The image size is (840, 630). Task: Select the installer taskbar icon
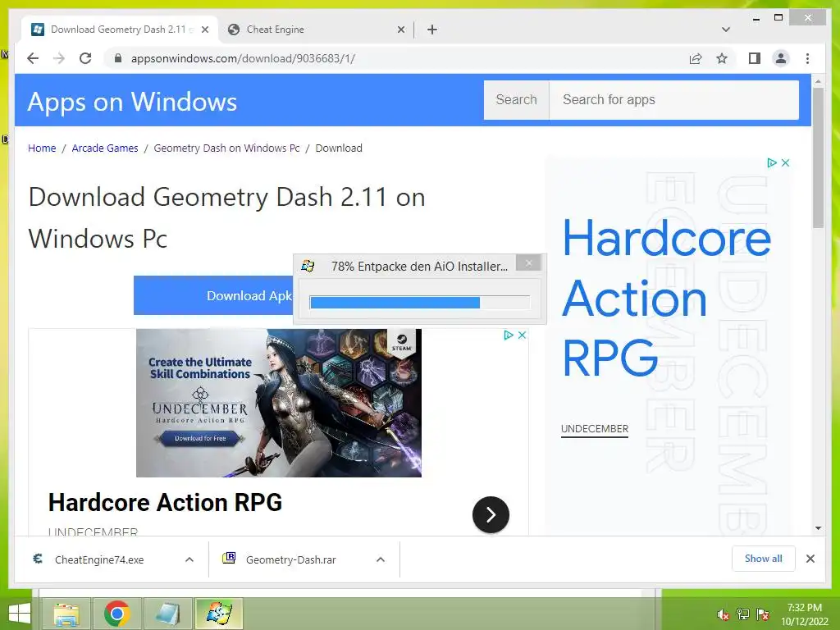coord(218,614)
